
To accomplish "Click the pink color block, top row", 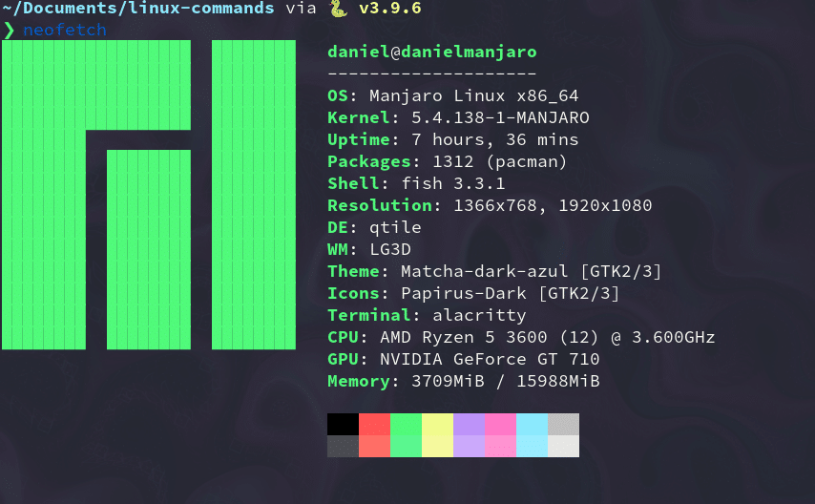I will [500, 425].
